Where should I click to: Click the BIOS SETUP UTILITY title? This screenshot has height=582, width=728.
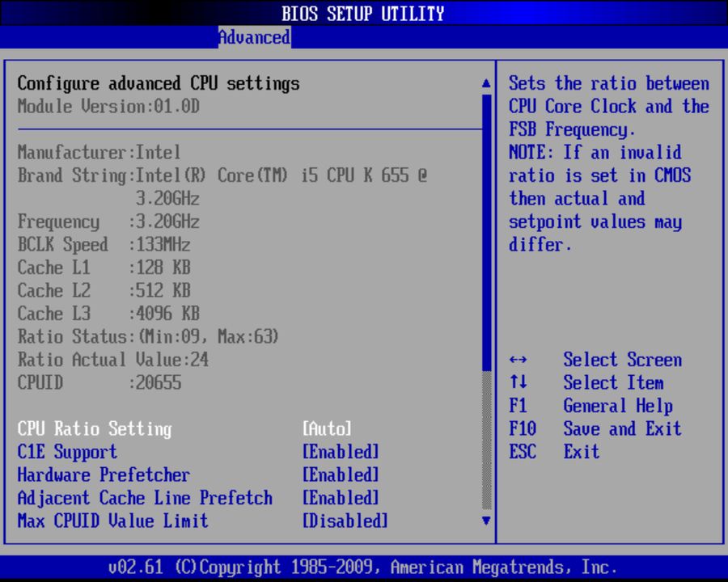tap(363, 14)
